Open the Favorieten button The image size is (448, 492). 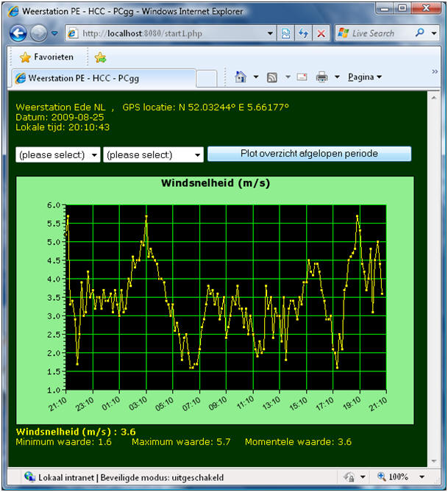pyautogui.click(x=46, y=57)
